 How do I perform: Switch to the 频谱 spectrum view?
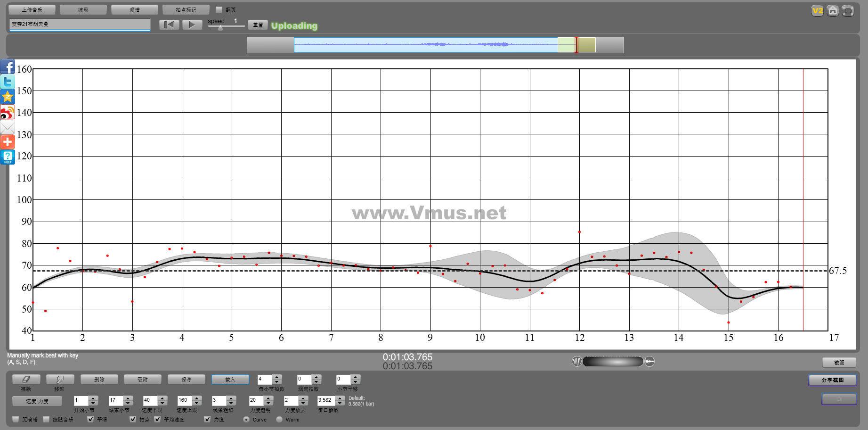[x=135, y=9]
